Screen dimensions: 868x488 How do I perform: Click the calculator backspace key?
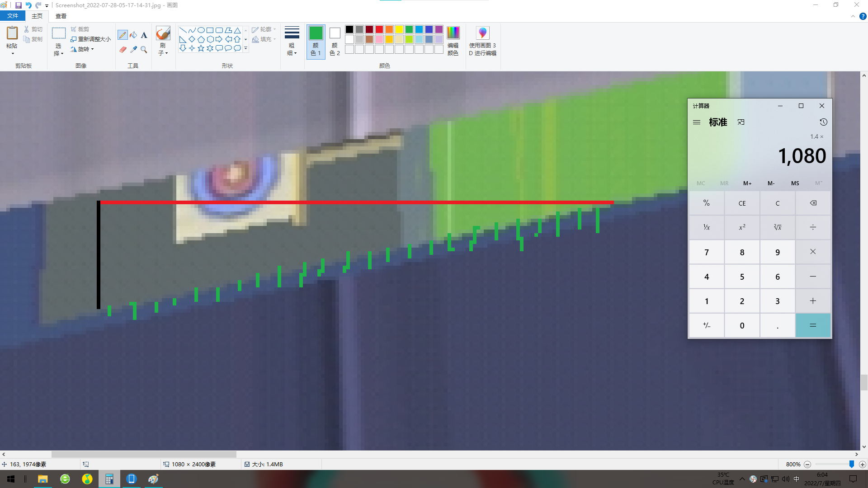tap(813, 203)
